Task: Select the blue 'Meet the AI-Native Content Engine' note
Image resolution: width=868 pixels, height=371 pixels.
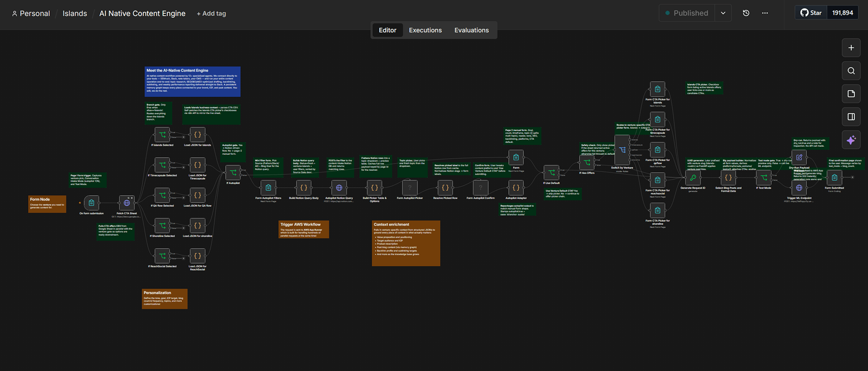Action: 193,82
